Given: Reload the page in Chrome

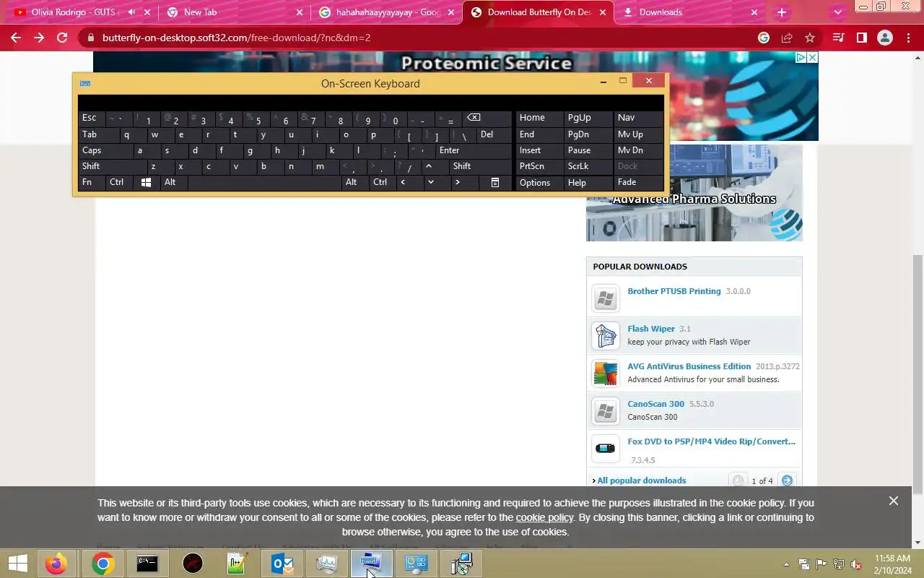Looking at the screenshot, I should [x=62, y=38].
